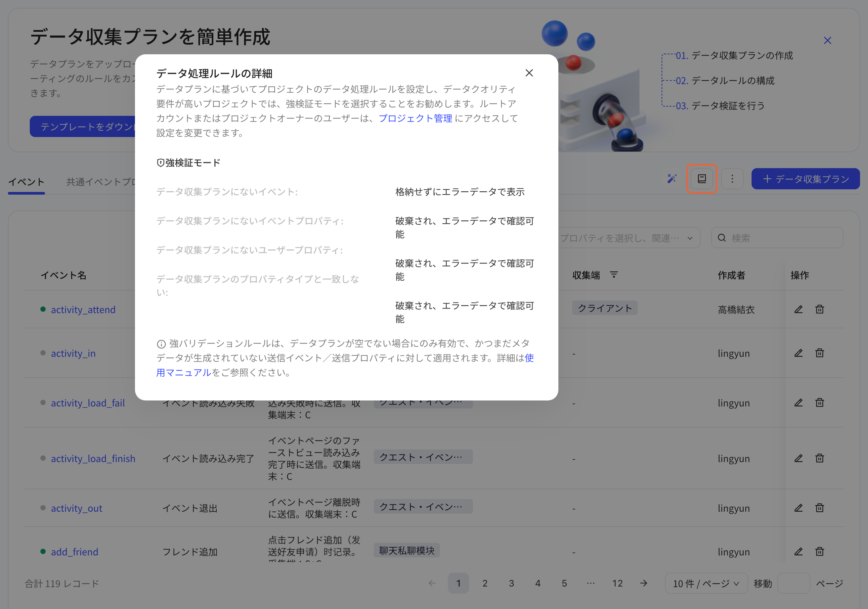Expand pagination ellipsis to skip pages

pos(590,583)
